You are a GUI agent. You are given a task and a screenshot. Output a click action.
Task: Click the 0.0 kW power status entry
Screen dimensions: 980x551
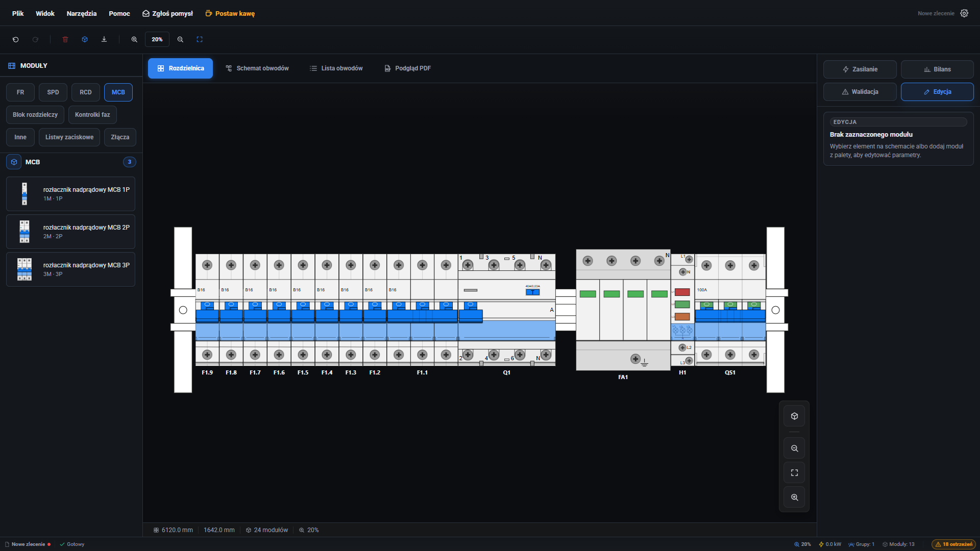tap(830, 544)
